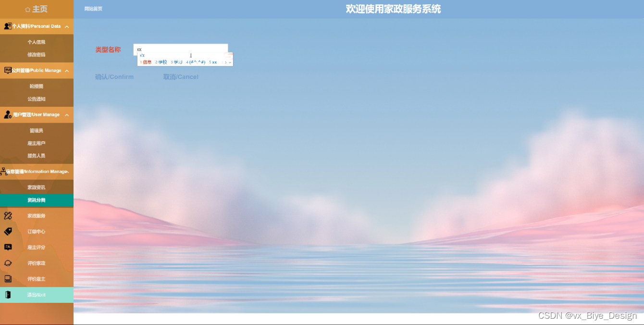
Task: Open 修改密码 in the sidebar
Action: [37, 55]
